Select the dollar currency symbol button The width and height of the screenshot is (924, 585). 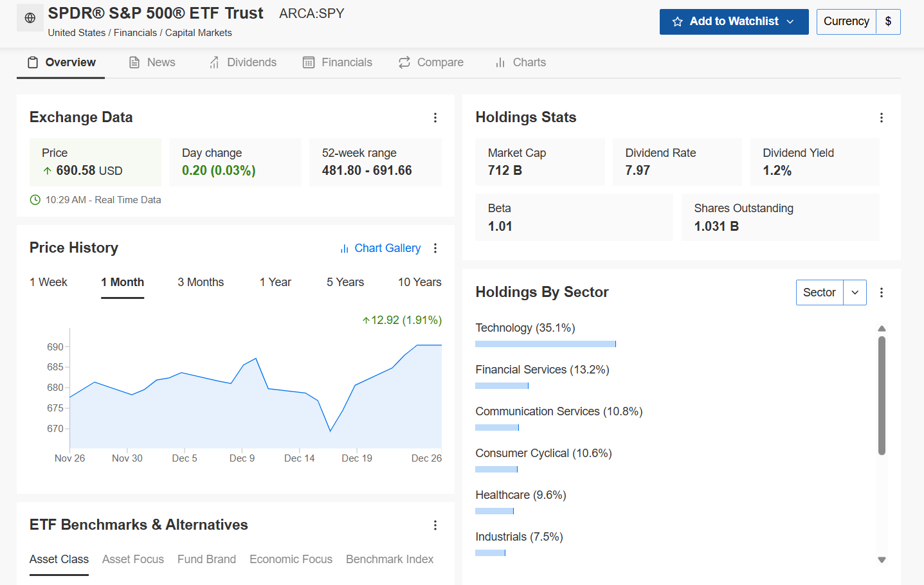click(888, 22)
